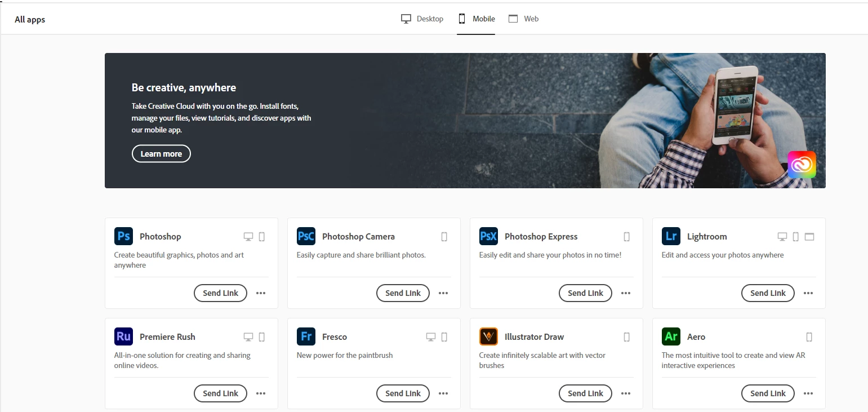Click mobile platform icon on Fresco card
Image resolution: width=868 pixels, height=412 pixels.
tap(444, 337)
